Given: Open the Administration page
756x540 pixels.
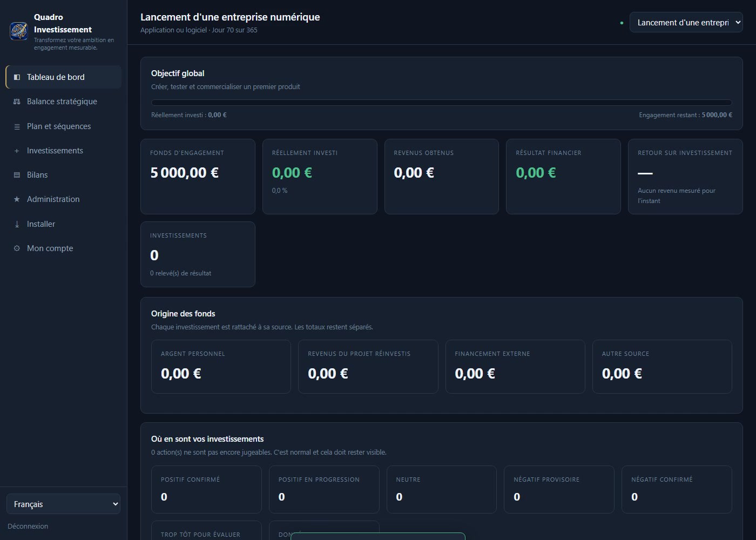Looking at the screenshot, I should pos(64,199).
